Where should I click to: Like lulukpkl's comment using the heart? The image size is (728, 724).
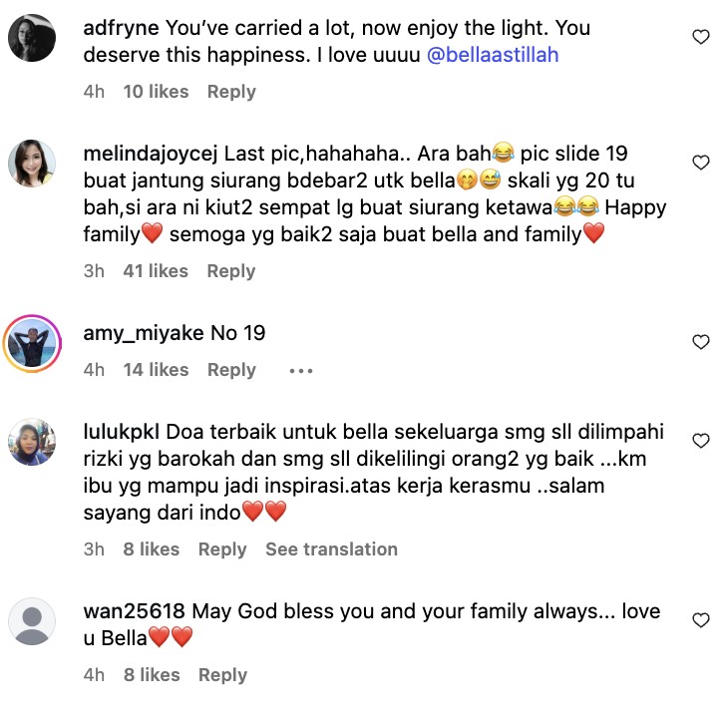(x=701, y=441)
